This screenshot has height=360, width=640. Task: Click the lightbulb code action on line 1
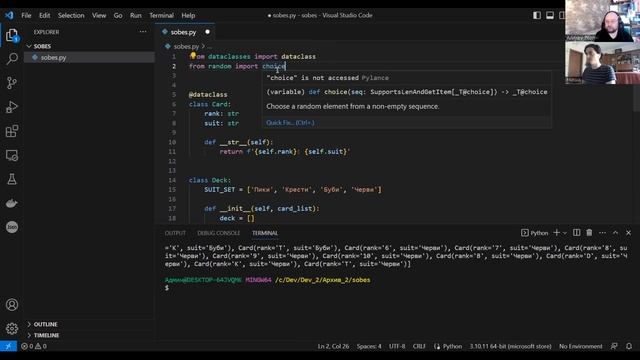pyautogui.click(x=193, y=56)
